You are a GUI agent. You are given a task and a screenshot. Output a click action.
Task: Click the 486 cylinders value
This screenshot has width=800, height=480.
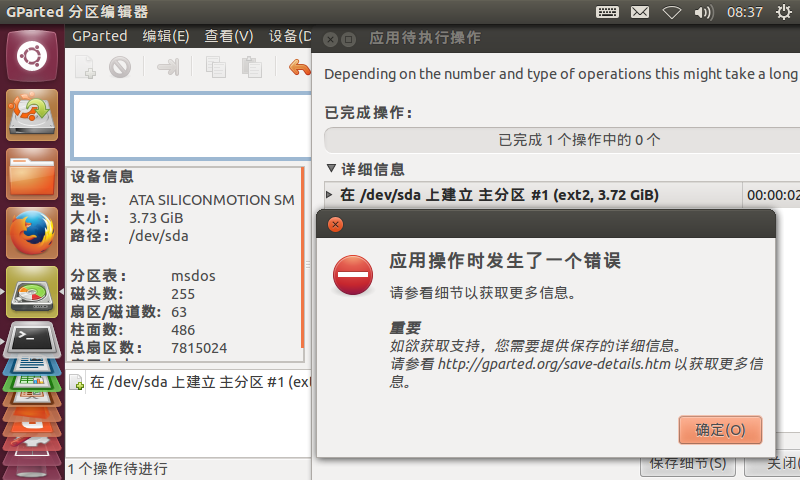pyautogui.click(x=183, y=330)
